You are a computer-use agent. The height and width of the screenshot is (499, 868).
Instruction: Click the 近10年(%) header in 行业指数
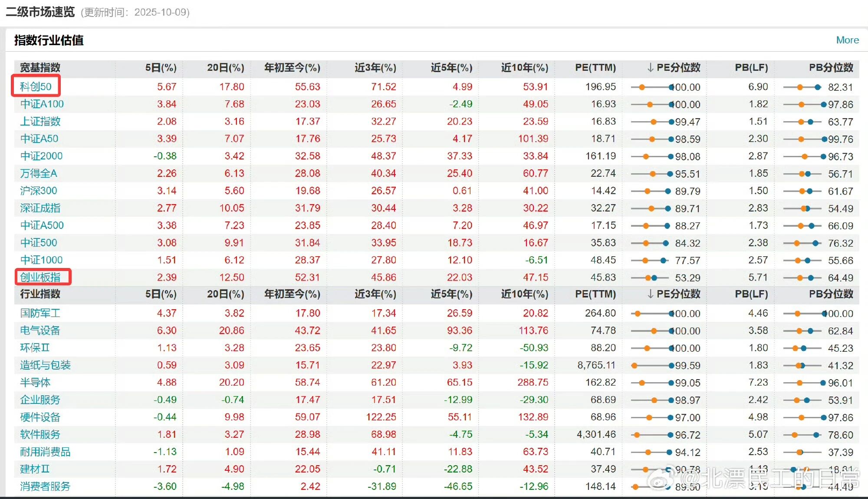[x=524, y=294]
